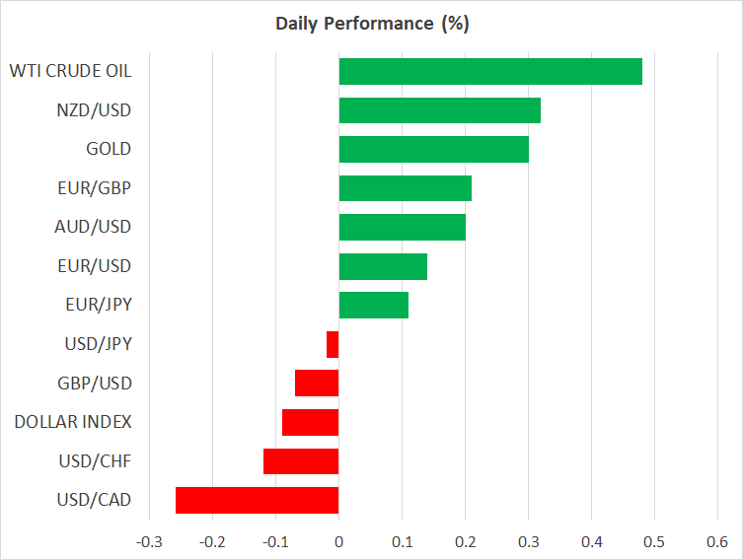Select the green Gold bar
This screenshot has width=743, height=560.
click(x=433, y=149)
